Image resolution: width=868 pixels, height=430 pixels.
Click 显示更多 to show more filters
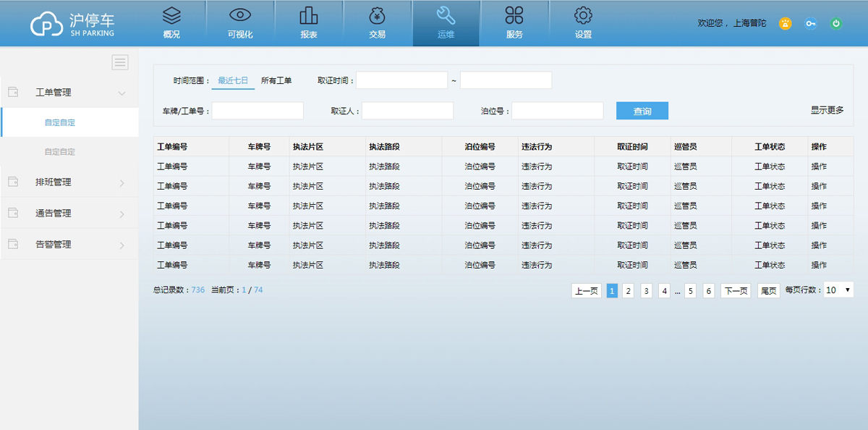pos(827,110)
